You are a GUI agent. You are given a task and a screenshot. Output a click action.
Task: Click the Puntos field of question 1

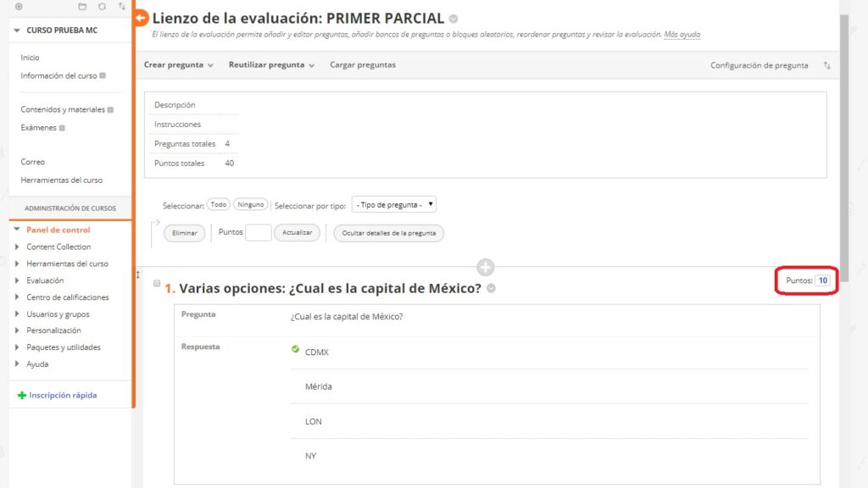point(822,280)
